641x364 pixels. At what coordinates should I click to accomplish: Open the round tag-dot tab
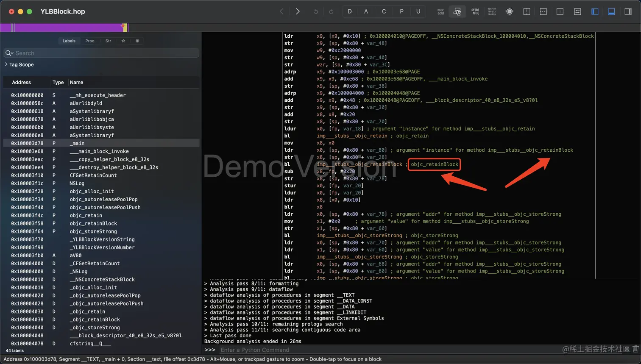137,41
